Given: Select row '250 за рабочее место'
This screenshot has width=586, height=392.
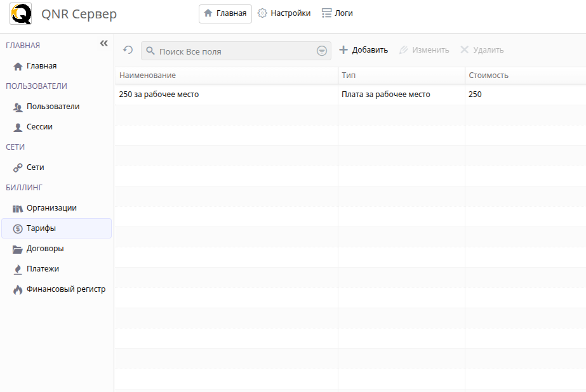Looking at the screenshot, I should coord(350,95).
